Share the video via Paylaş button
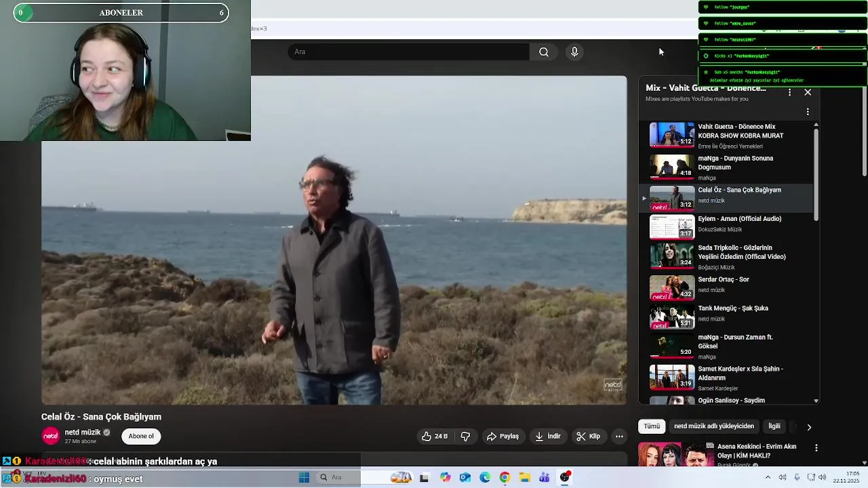 (x=502, y=436)
